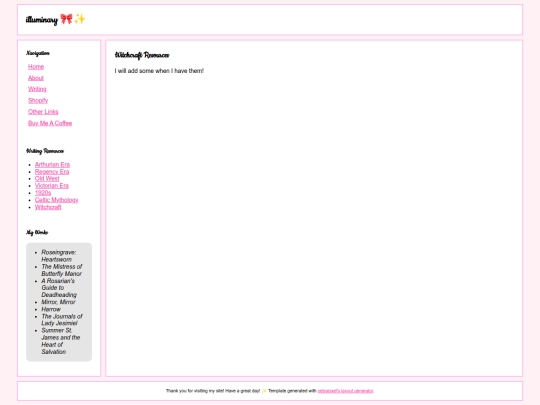Click the 'Thank you for visiting my site' footer text
The width and height of the screenshot is (540, 405).
click(213, 391)
